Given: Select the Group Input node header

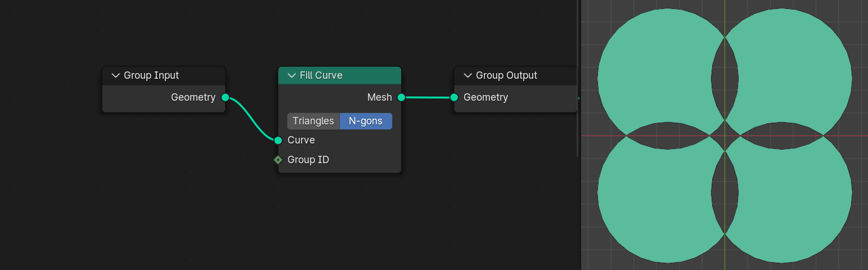Looking at the screenshot, I should click(x=151, y=75).
